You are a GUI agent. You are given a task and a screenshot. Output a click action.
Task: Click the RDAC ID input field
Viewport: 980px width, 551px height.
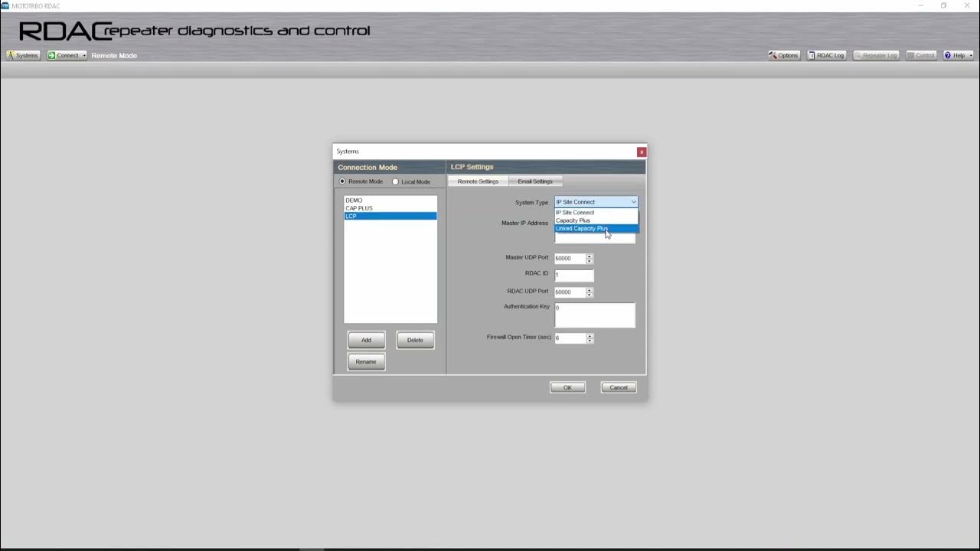tap(574, 275)
